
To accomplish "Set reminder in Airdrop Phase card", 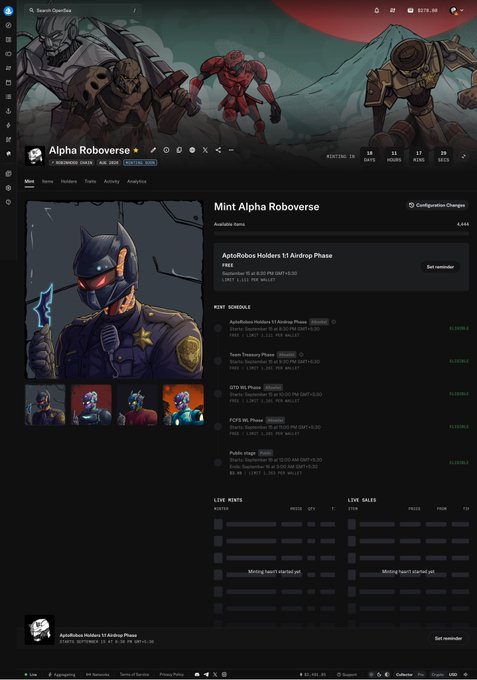I will click(x=440, y=267).
